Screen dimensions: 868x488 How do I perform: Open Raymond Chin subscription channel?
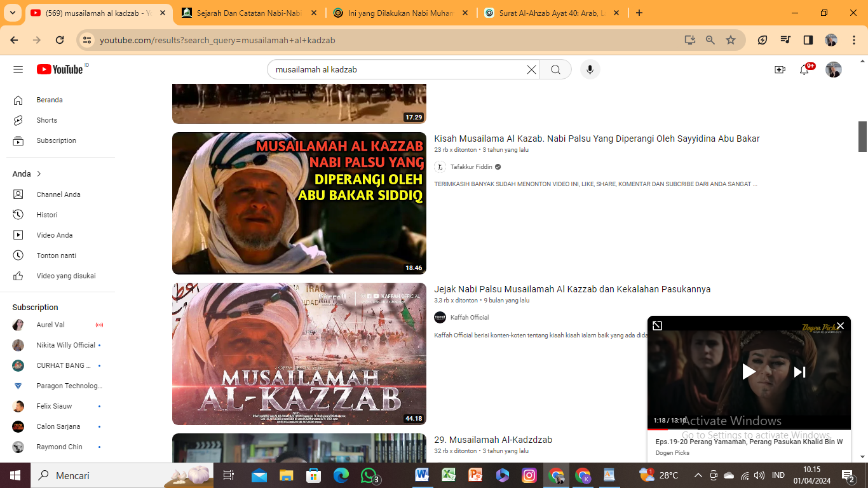[x=60, y=447]
